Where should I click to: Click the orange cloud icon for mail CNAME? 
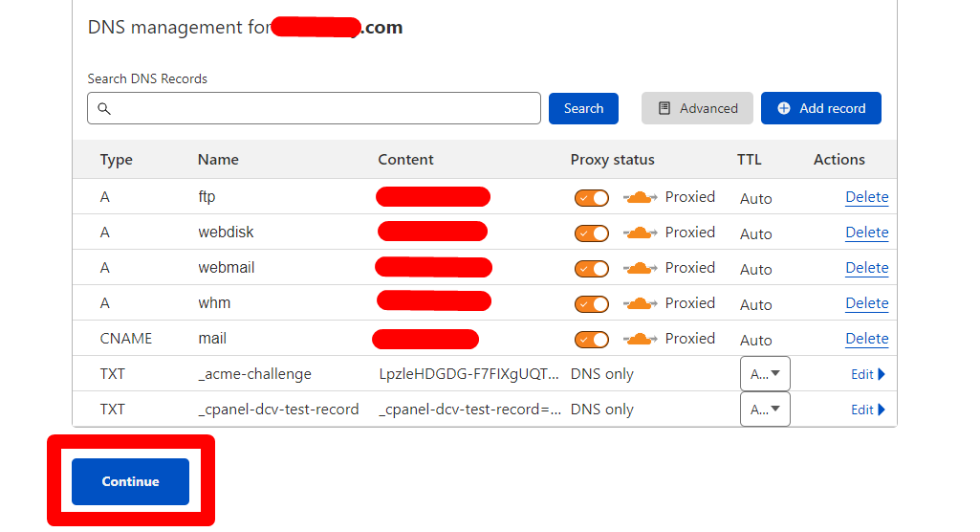click(x=640, y=340)
